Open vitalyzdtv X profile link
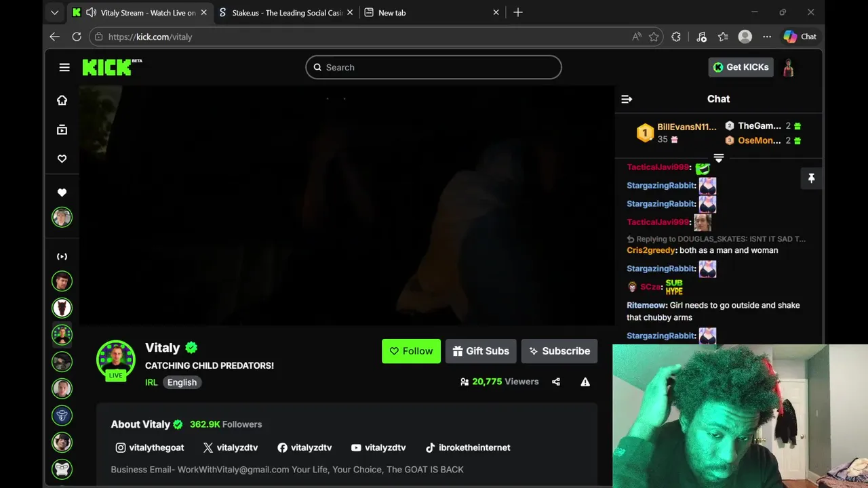This screenshot has height=488, width=868. [231, 447]
